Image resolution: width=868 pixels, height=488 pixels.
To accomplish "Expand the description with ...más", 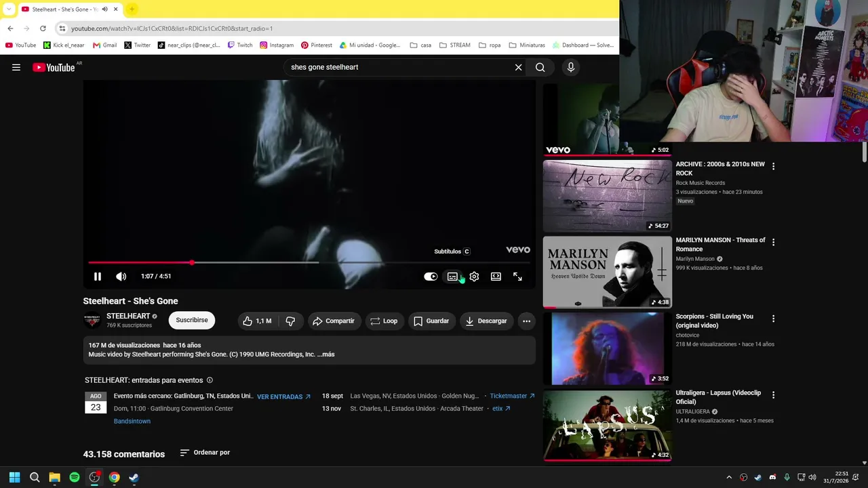I will click(325, 354).
